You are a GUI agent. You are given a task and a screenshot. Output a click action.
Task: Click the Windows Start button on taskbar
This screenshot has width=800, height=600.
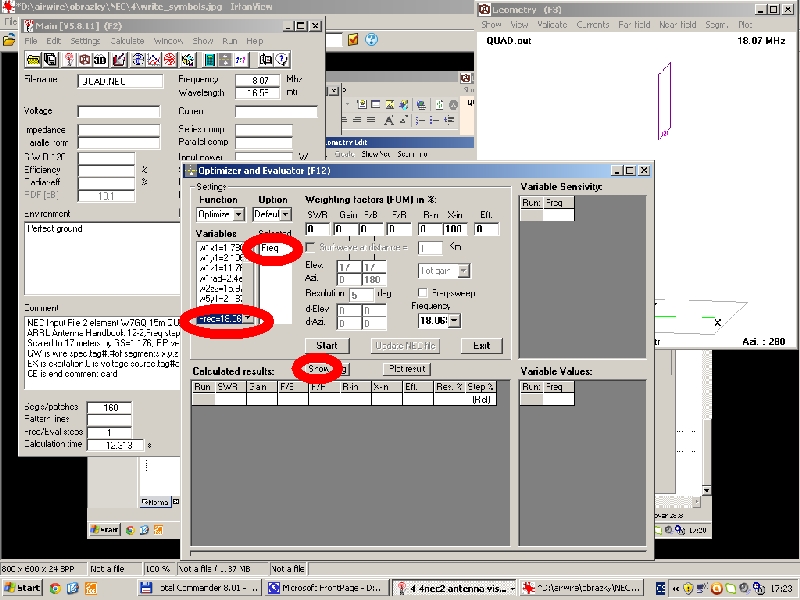pos(22,588)
